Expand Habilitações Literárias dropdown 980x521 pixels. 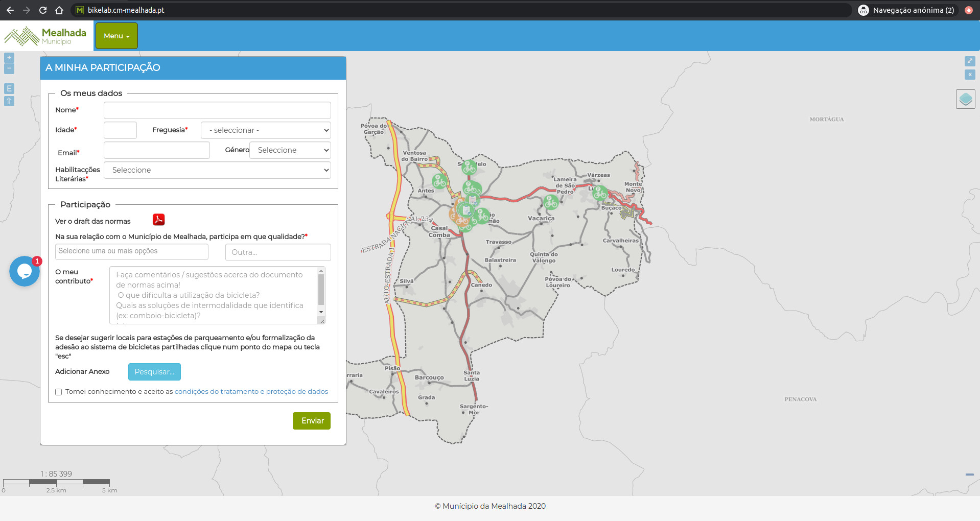(x=217, y=170)
